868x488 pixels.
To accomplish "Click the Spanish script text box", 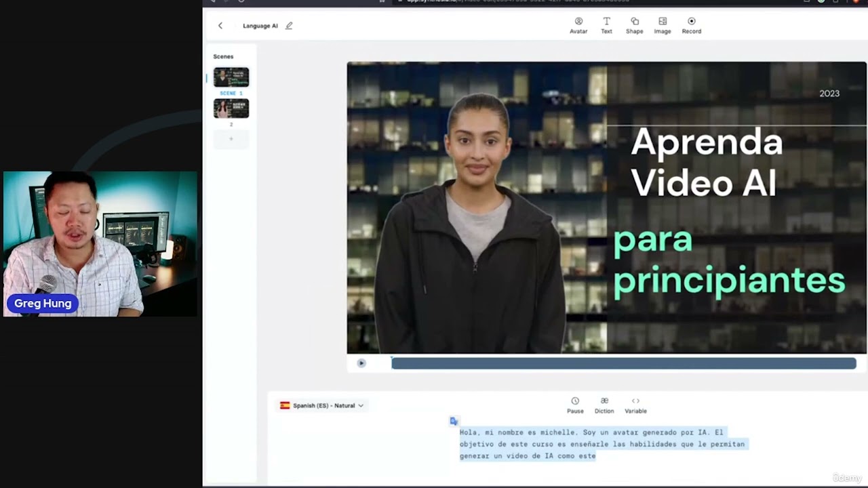I will [x=602, y=444].
